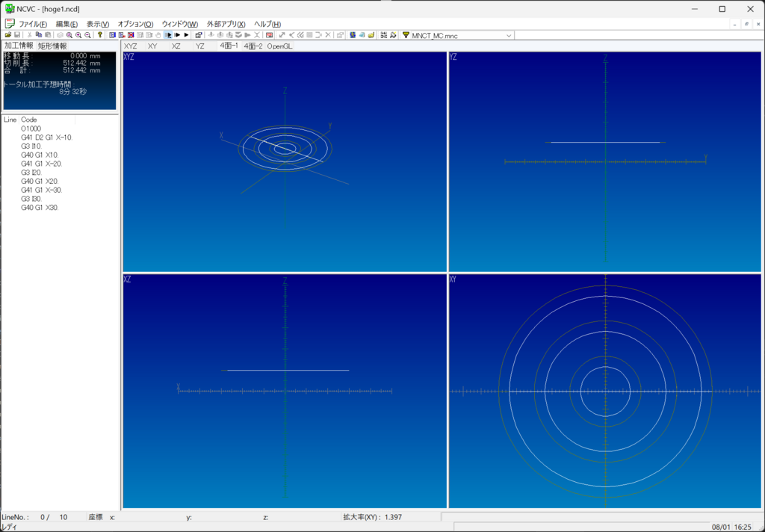Click the zoom-to-region magnifier icon

69,35
